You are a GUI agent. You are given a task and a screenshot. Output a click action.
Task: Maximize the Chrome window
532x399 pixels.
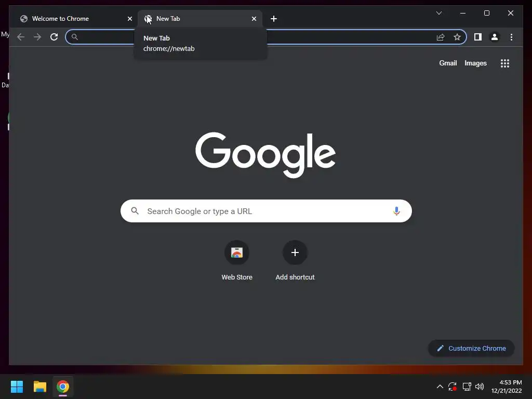486,13
